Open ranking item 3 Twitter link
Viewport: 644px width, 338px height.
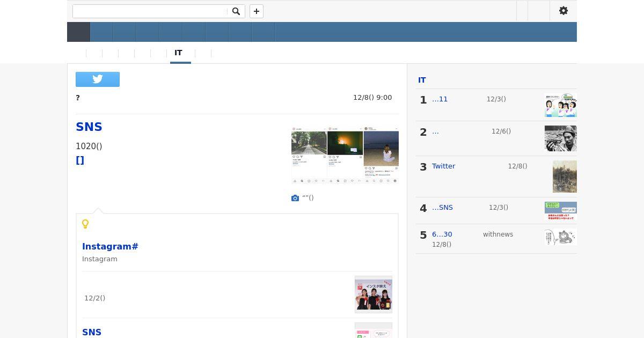point(443,166)
